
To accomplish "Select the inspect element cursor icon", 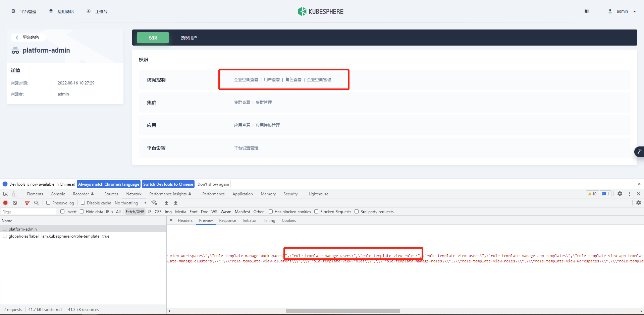I will click(5, 194).
